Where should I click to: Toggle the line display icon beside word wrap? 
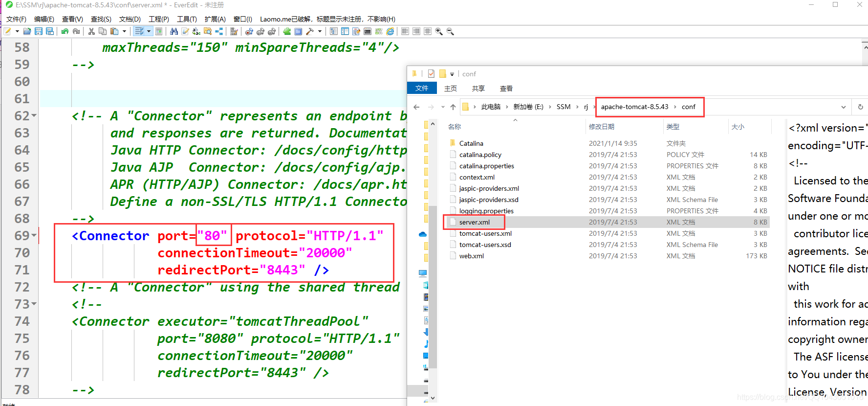159,31
